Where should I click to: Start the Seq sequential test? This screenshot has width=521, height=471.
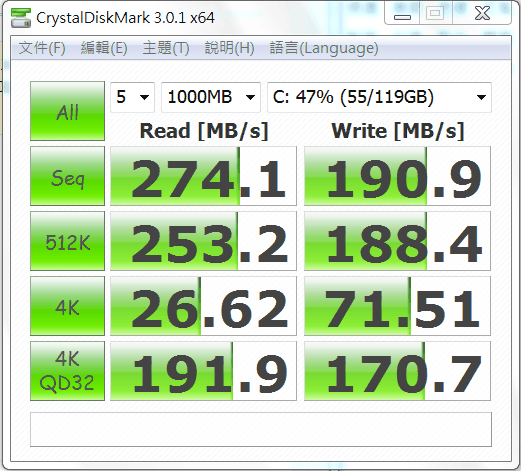tap(67, 176)
